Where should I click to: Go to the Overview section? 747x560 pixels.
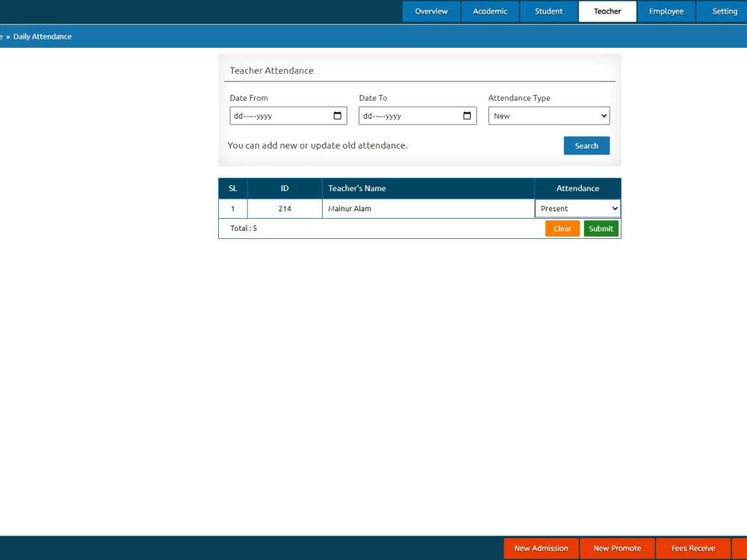pos(431,11)
